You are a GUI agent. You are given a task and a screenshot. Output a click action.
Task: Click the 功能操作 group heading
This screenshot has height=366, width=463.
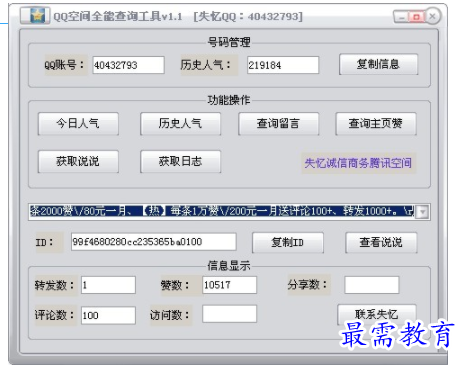coord(229,100)
